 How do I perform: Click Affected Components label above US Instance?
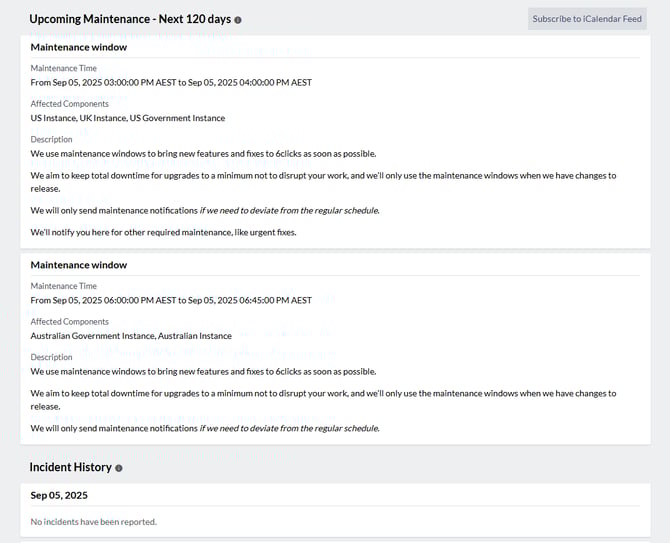[70, 104]
